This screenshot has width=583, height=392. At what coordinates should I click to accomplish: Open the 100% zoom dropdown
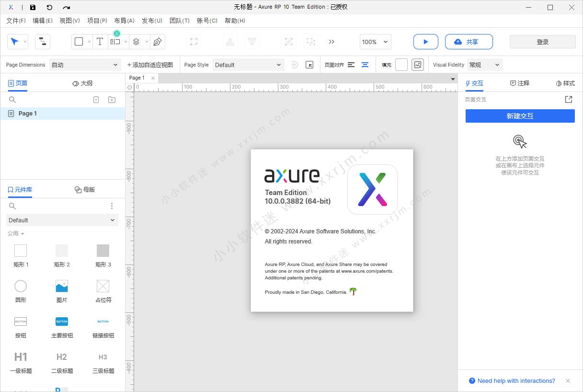coord(376,42)
